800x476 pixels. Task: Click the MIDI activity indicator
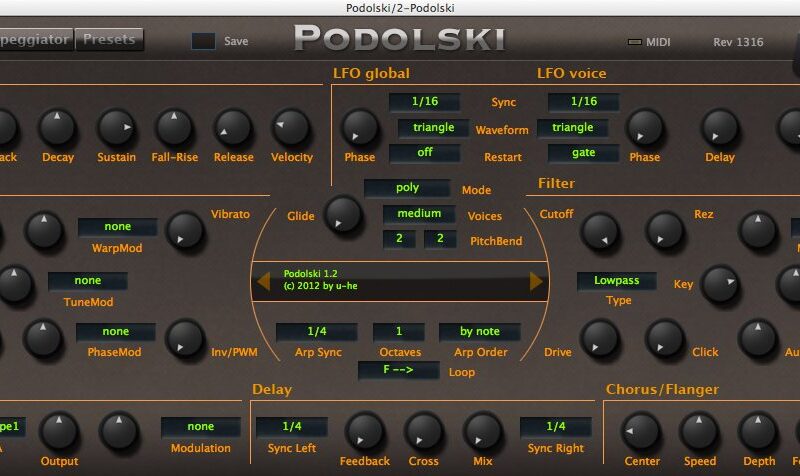pos(634,42)
